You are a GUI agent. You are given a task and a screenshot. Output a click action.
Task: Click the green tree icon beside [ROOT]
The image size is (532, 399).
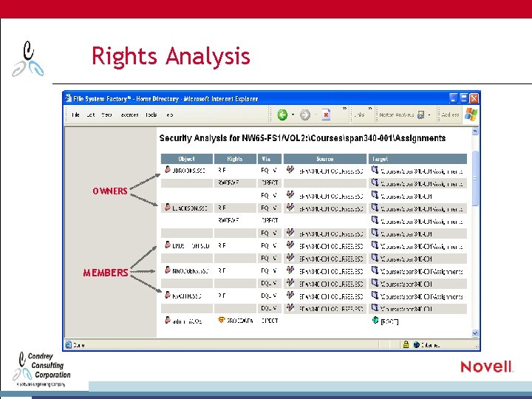pos(375,320)
